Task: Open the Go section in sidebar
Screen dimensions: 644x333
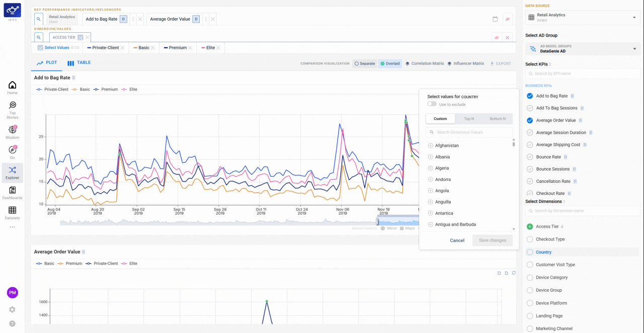Action: click(x=12, y=152)
